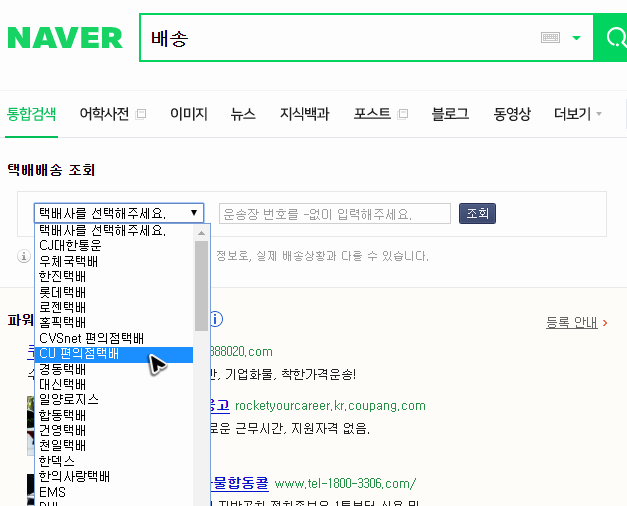Open the 어학사전 tab
The height and width of the screenshot is (506, 627).
pyautogui.click(x=104, y=114)
